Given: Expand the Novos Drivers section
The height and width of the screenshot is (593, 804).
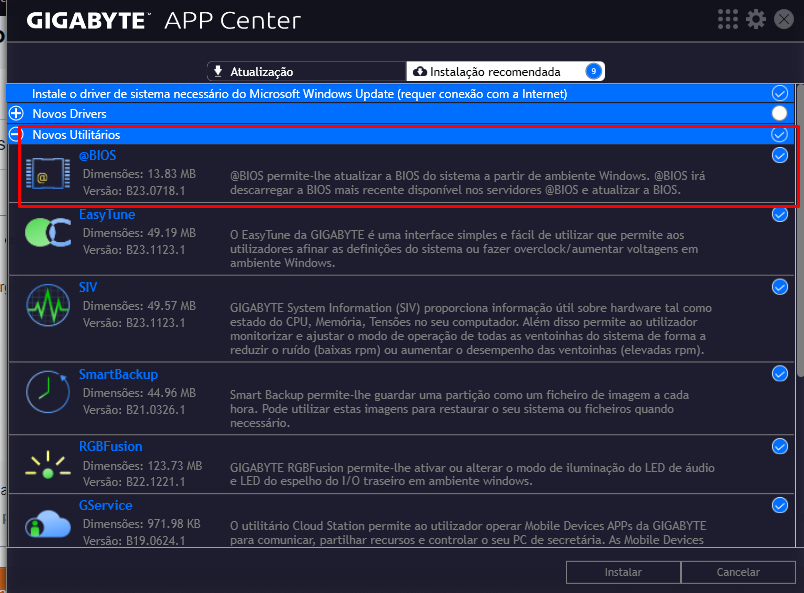Looking at the screenshot, I should [16, 113].
